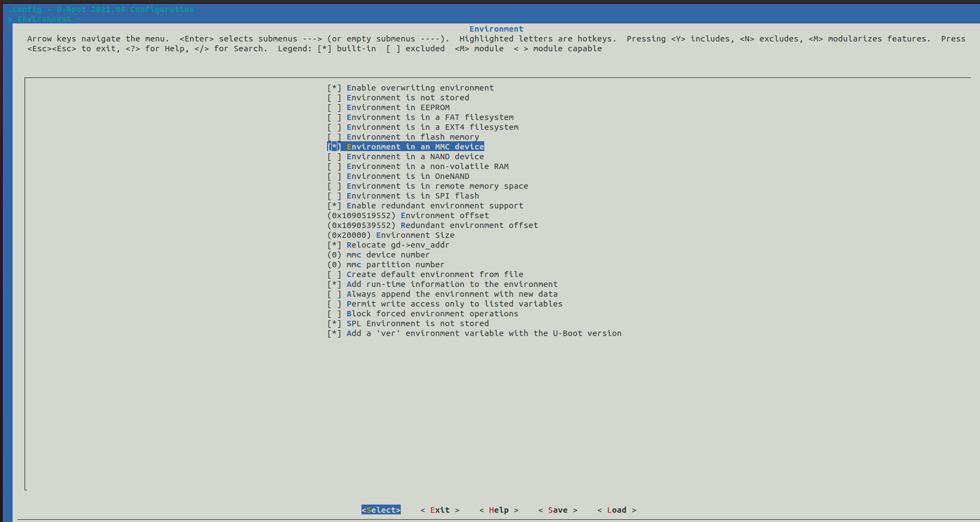The image size is (980, 522).
Task: Toggle 'Add run-time information to the environment'
Action: coord(442,284)
